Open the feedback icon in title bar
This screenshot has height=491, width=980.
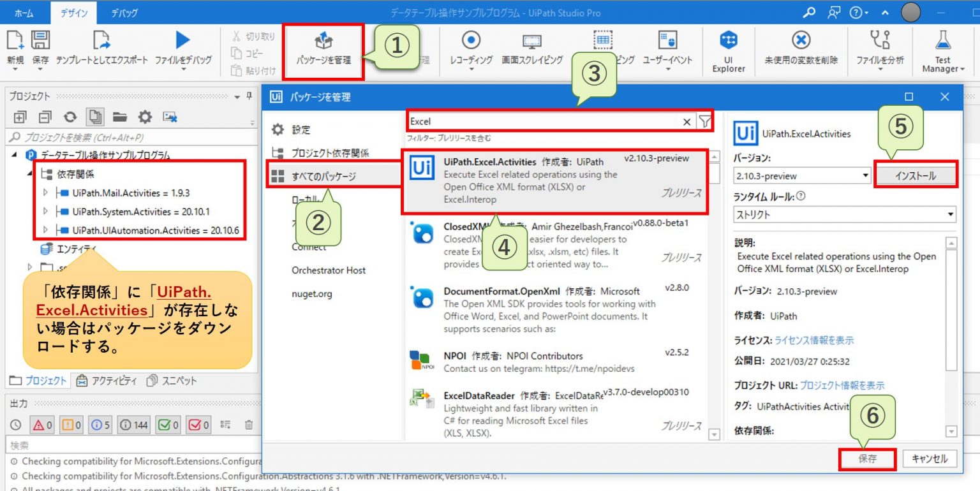(833, 12)
